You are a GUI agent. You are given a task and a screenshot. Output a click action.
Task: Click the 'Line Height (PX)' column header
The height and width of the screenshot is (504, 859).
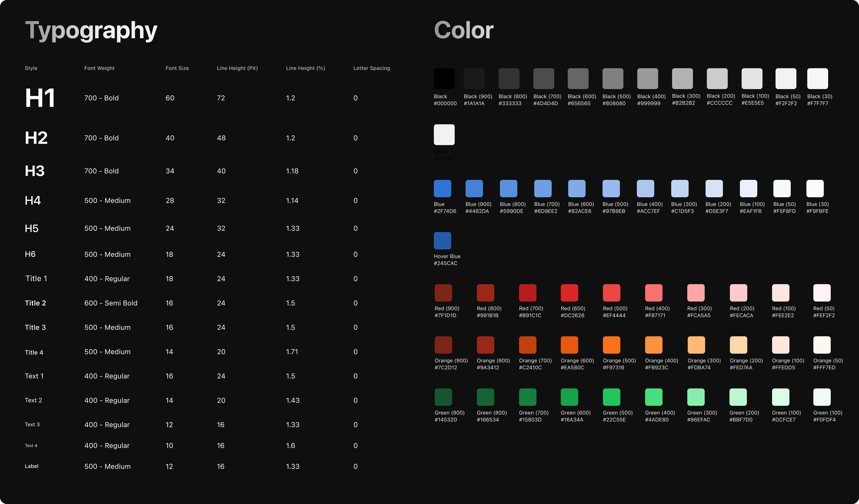237,68
